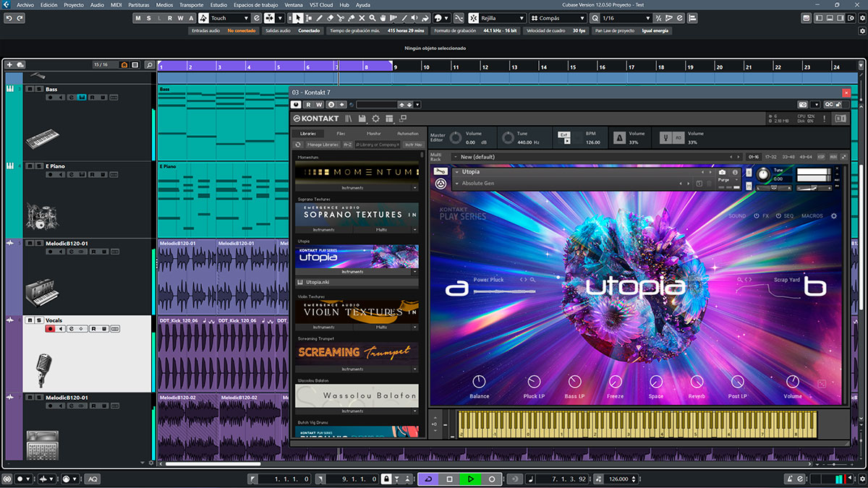The image size is (868, 488).
Task: Click the Stop button in transport
Action: tap(449, 479)
